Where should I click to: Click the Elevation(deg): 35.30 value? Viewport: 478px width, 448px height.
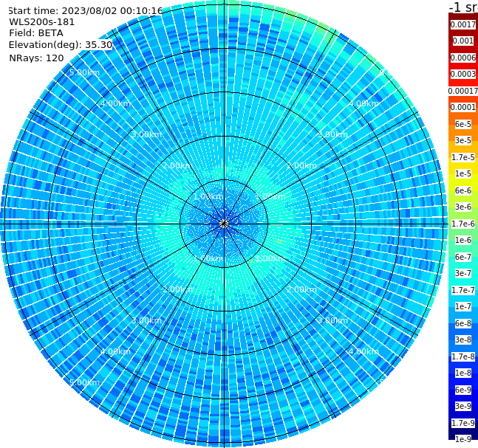pos(61,45)
